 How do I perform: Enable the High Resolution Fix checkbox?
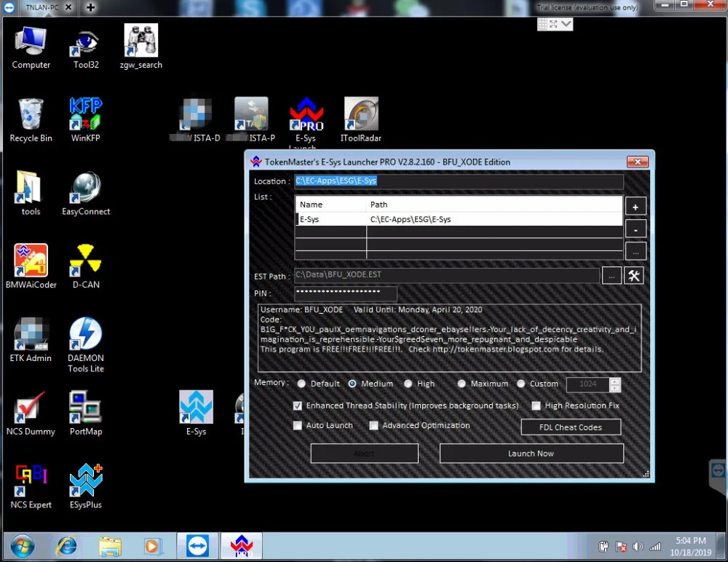[x=537, y=405]
